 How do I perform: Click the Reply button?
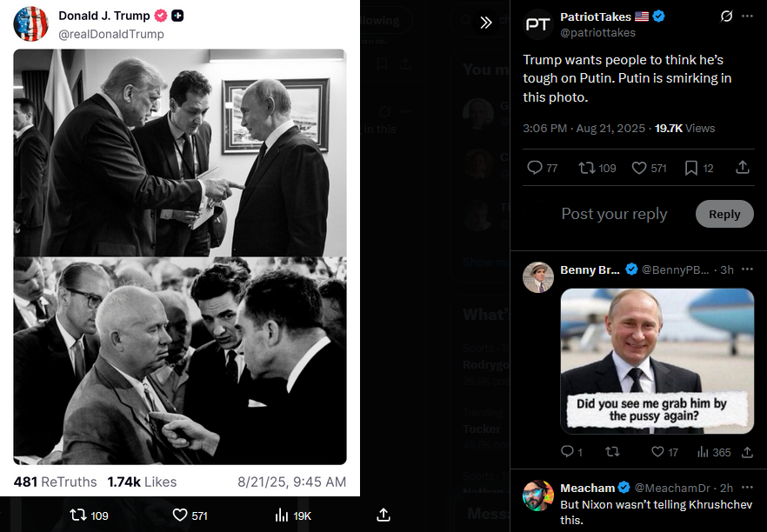[x=724, y=214]
